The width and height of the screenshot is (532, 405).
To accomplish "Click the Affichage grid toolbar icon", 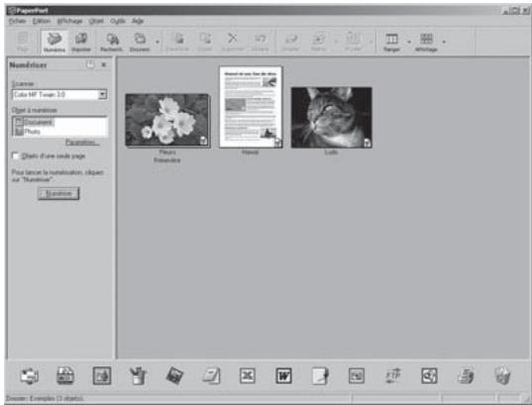I will (x=426, y=42).
